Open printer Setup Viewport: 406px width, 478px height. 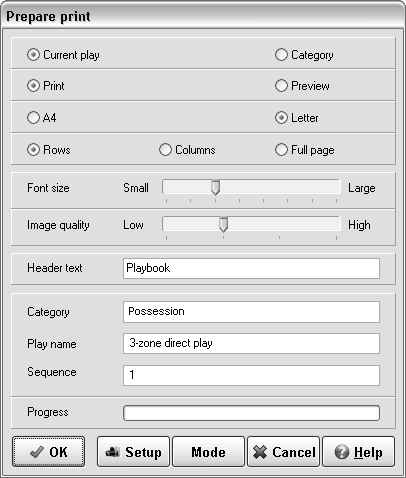134,452
